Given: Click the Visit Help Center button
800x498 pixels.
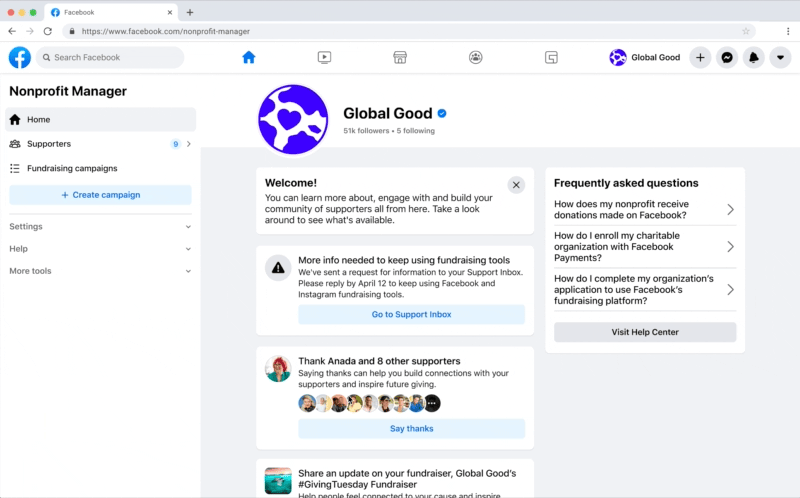Looking at the screenshot, I should click(x=645, y=332).
